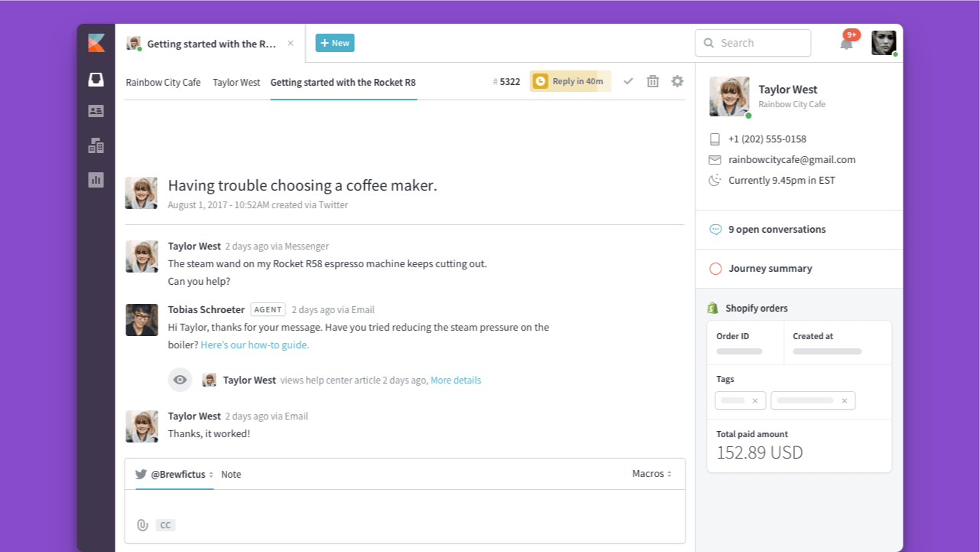
Task: Open the customers contact card icon
Action: click(x=96, y=111)
